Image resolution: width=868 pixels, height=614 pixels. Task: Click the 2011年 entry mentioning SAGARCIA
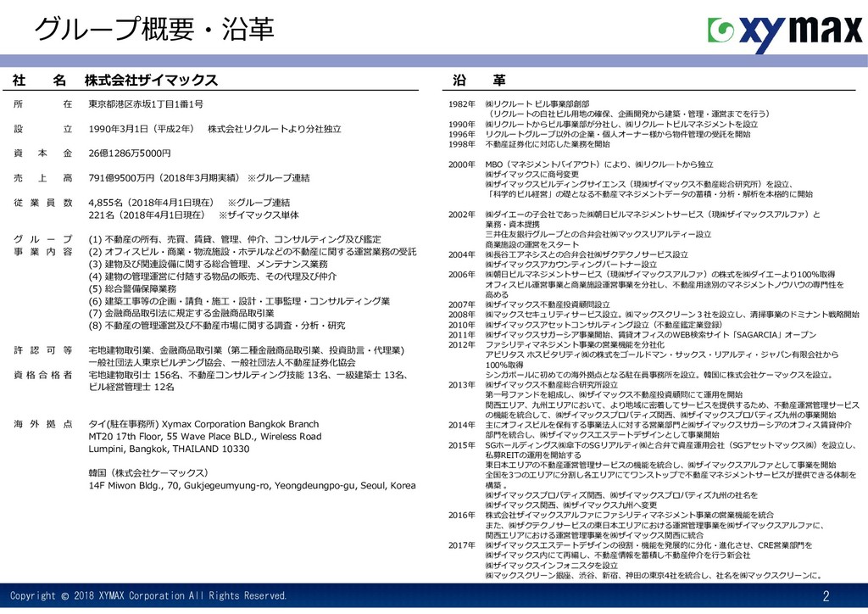click(651, 335)
